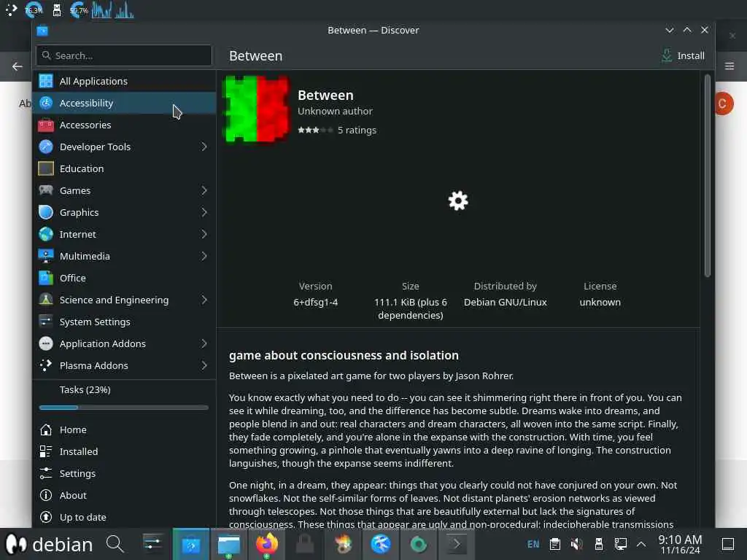Open the clipboard tray icon
The image size is (747, 560).
[x=554, y=544]
